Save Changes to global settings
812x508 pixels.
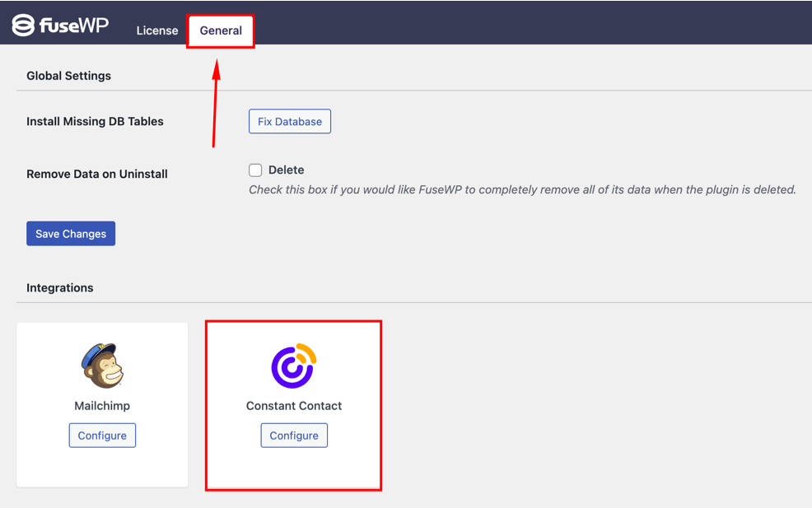click(x=71, y=234)
